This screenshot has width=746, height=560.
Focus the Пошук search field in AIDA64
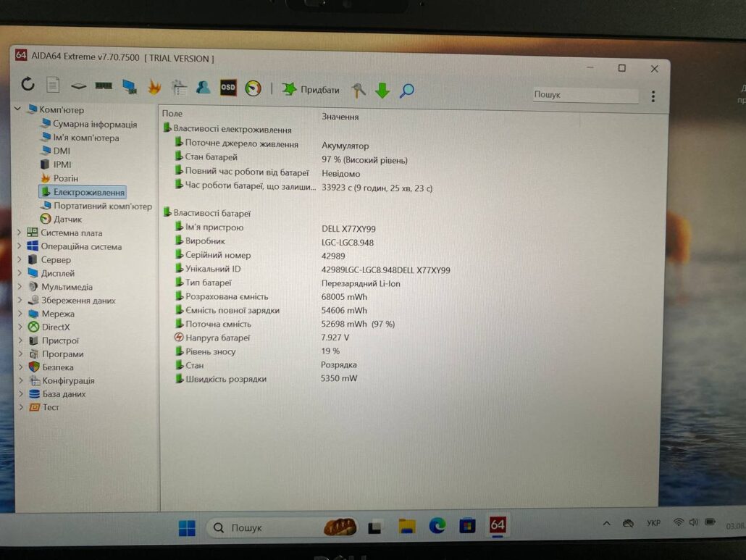click(x=584, y=95)
